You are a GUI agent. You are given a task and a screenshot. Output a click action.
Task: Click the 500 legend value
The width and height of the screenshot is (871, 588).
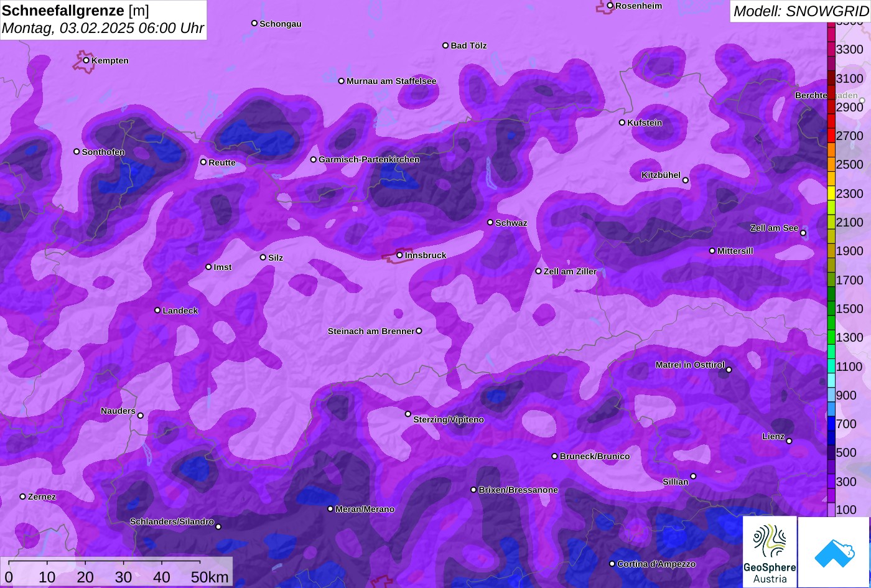pos(846,452)
